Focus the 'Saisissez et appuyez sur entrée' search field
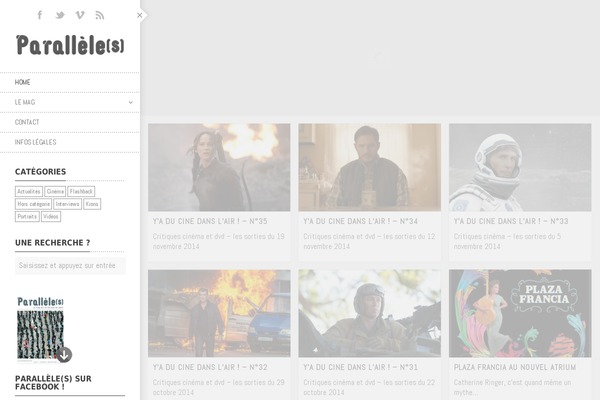This screenshot has height=400, width=600. point(70,266)
